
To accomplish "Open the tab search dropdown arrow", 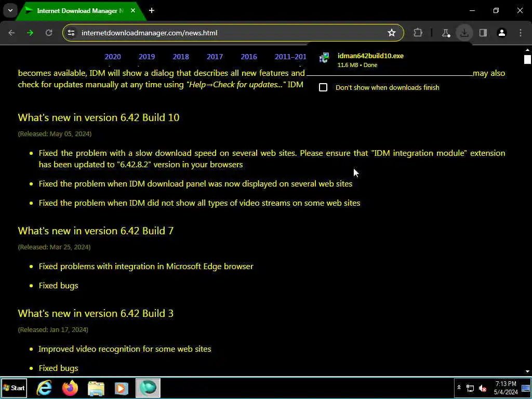I will (x=10, y=10).
